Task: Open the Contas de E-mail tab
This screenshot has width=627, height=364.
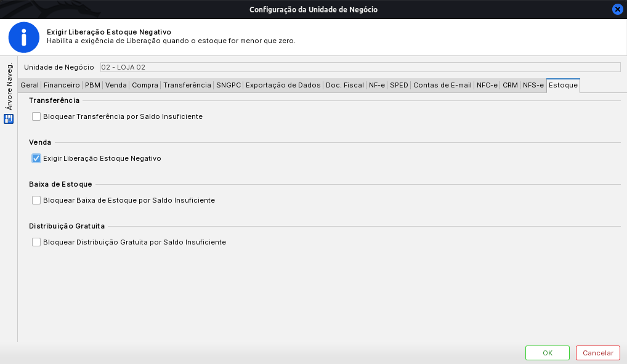Action: (x=442, y=85)
